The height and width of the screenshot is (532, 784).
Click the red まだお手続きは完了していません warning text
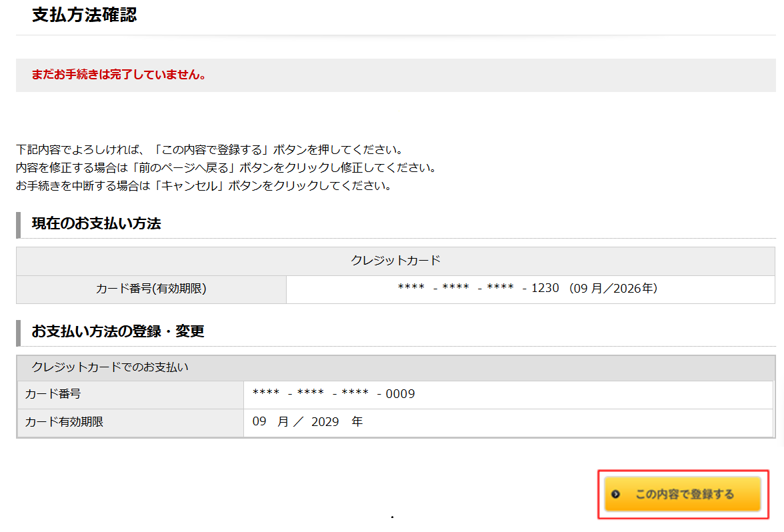(x=119, y=75)
